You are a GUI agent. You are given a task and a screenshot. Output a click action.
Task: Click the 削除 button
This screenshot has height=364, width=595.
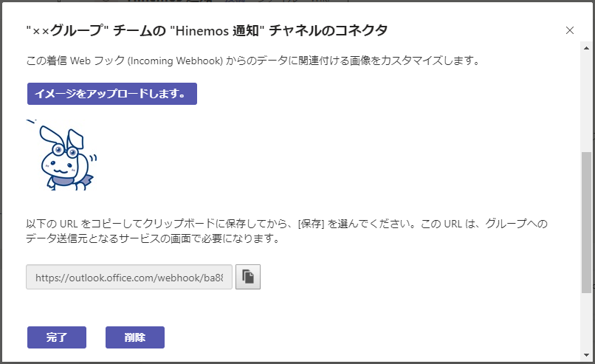(134, 337)
